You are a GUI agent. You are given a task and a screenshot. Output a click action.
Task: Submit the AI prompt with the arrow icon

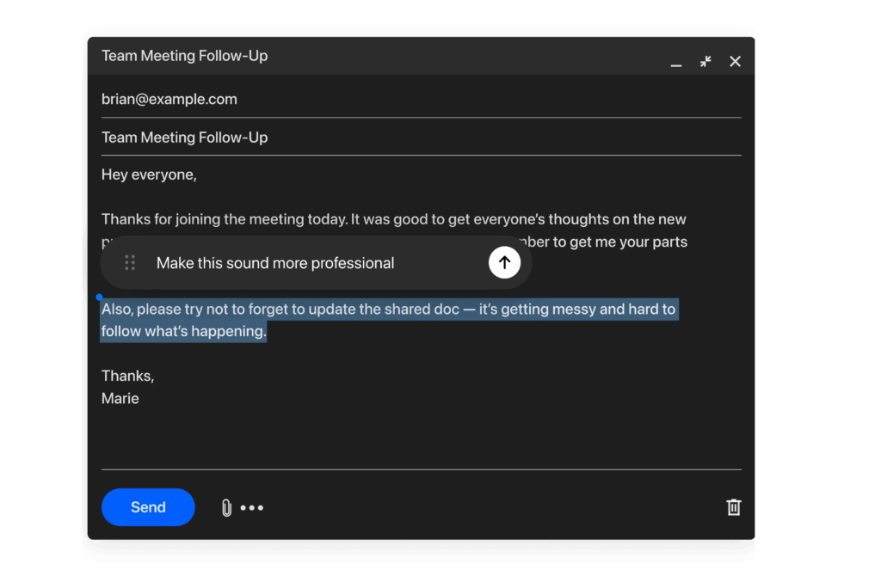tap(504, 262)
